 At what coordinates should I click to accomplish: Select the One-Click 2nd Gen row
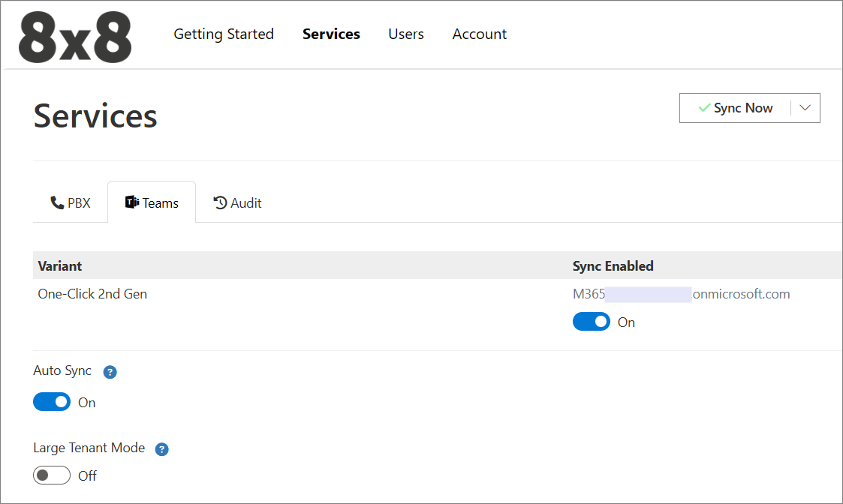pos(92,294)
